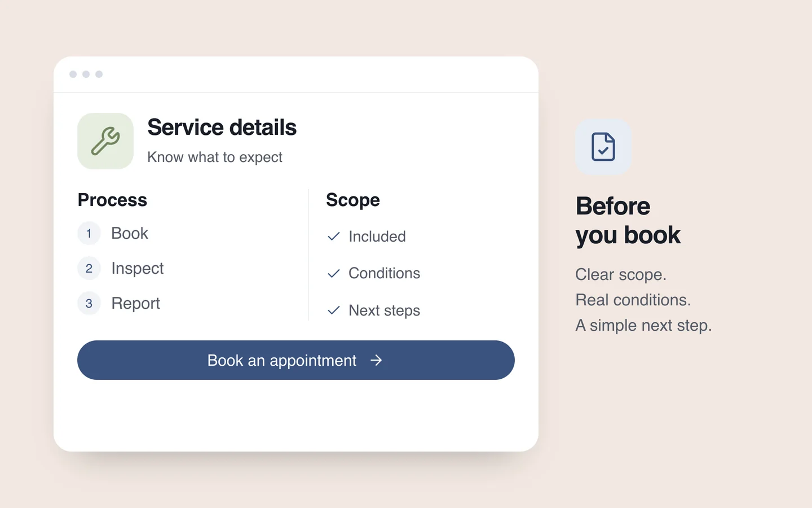This screenshot has width=812, height=508.
Task: Select the step 1 number badge
Action: pyautogui.click(x=89, y=233)
